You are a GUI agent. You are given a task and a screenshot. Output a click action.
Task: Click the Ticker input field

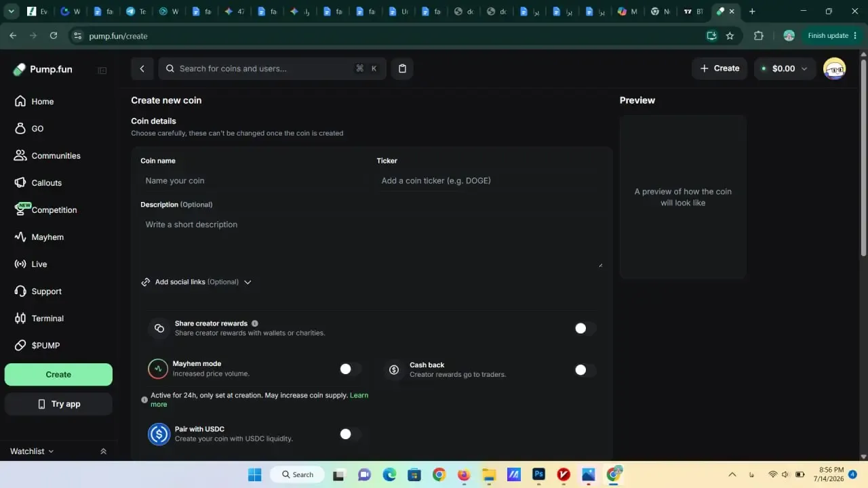pyautogui.click(x=490, y=181)
